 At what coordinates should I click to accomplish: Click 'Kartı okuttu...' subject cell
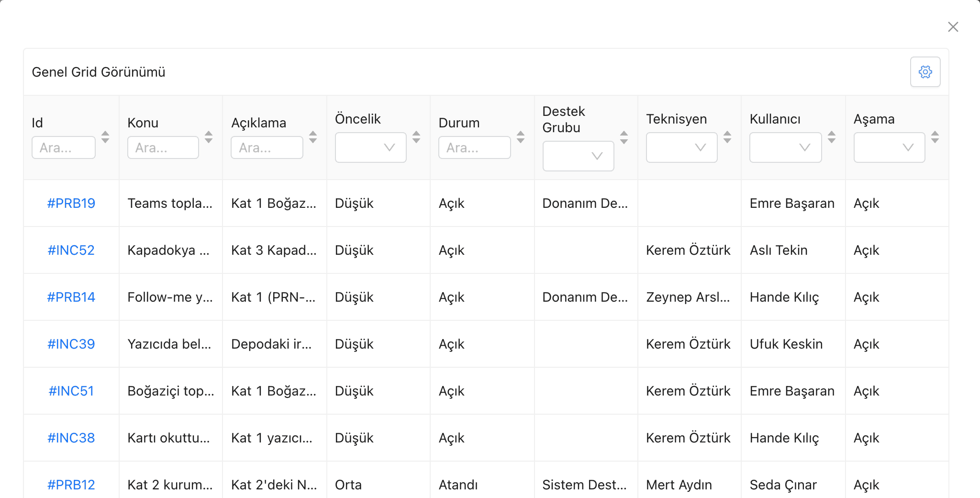[x=171, y=438]
